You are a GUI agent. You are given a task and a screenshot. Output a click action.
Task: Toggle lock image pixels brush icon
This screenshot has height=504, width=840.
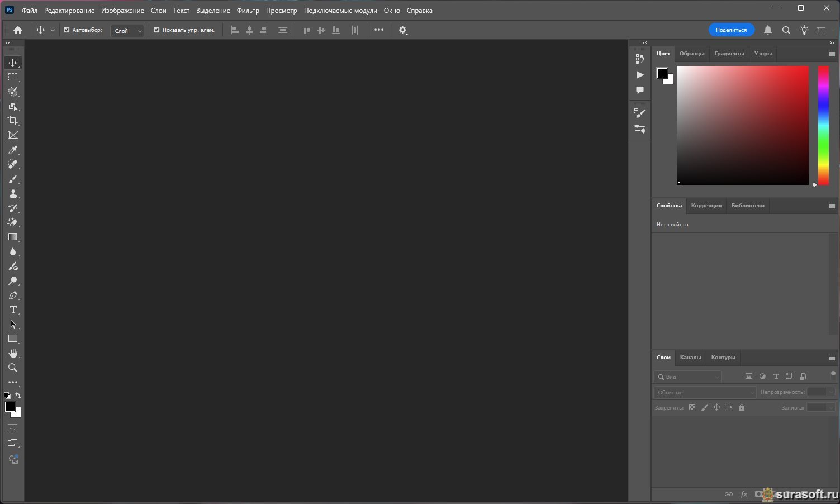[x=704, y=407]
